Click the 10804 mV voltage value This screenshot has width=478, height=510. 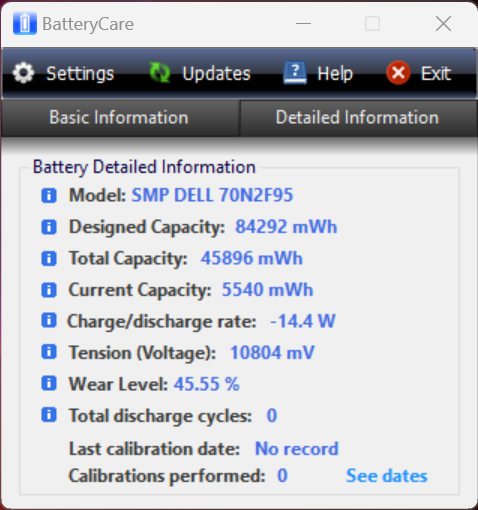tap(272, 352)
